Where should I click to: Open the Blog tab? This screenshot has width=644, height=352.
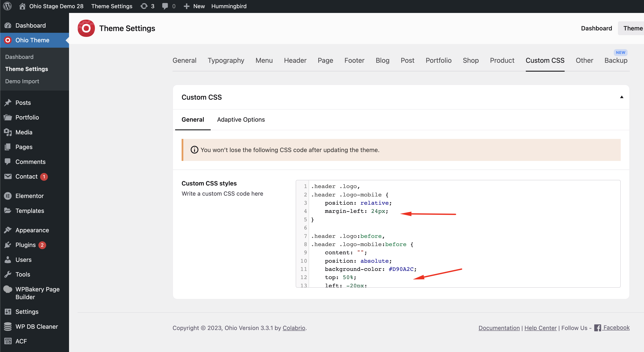[x=383, y=60]
